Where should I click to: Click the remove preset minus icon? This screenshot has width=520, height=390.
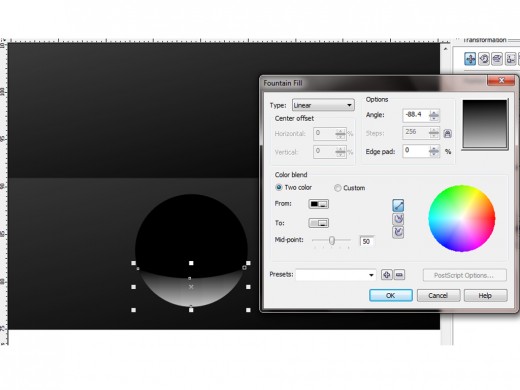(x=399, y=275)
